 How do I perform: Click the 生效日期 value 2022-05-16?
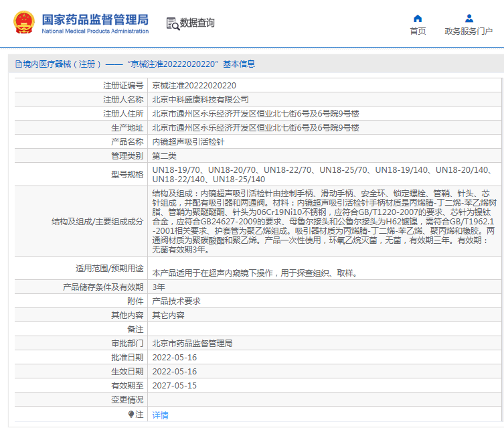(175, 372)
